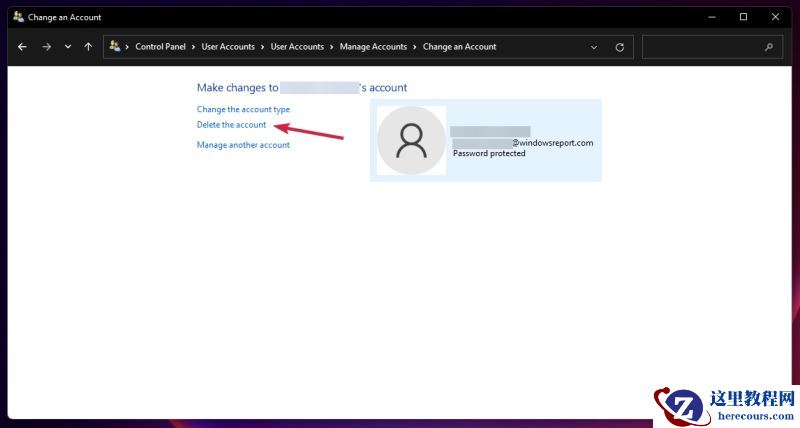Screen dimensions: 800x428
Task: Open Manage another account link
Action: (243, 145)
